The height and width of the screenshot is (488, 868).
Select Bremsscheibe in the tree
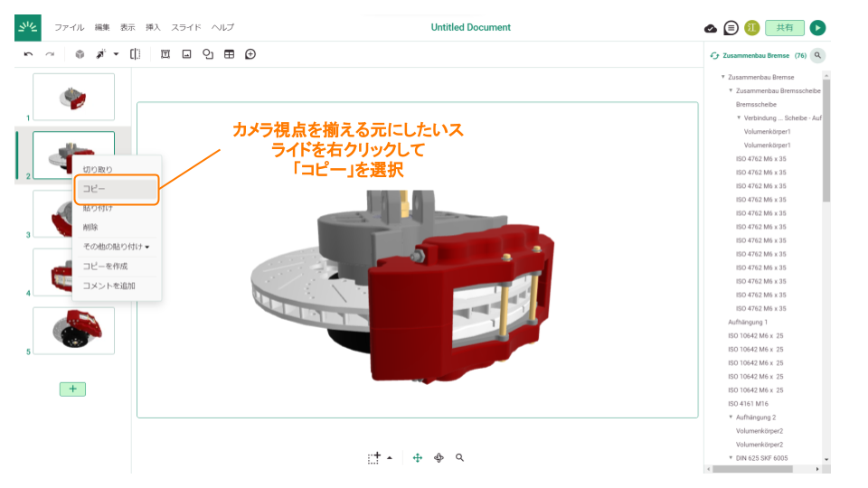pos(756,105)
